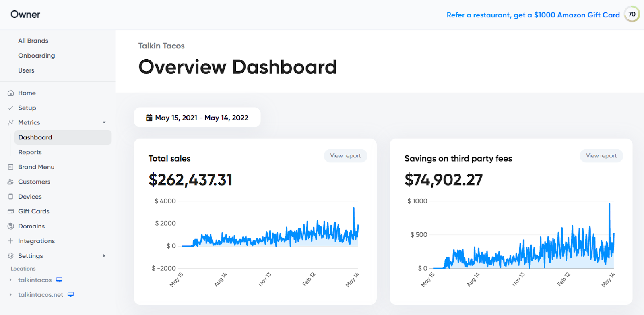Viewport: 644px width, 315px height.
Task: Click the Owner logo
Action: click(x=25, y=15)
